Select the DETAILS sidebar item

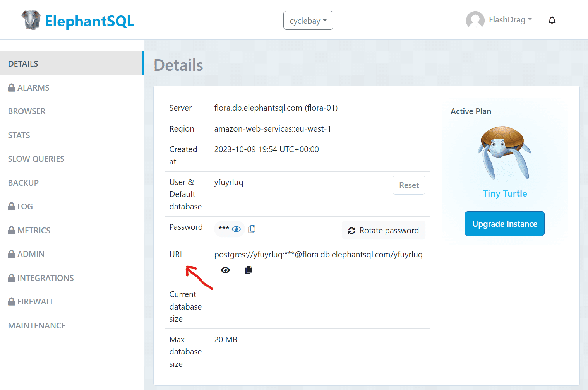pos(72,63)
